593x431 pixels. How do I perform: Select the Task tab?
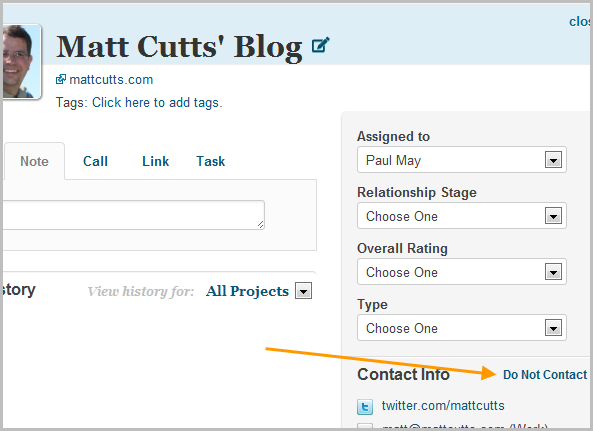[x=211, y=161]
